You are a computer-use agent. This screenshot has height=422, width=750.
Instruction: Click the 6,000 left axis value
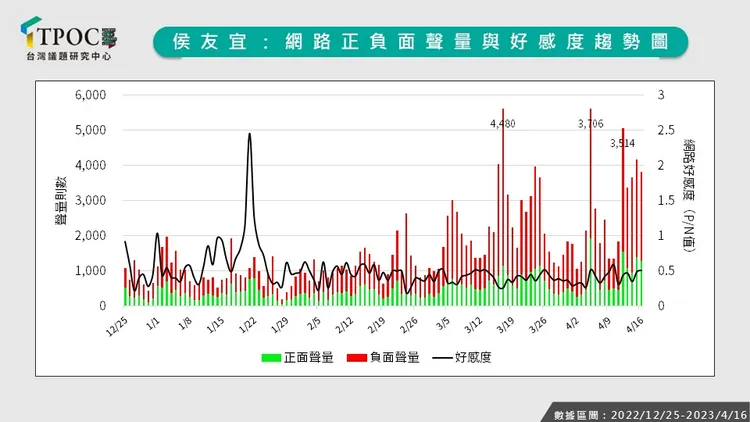(x=90, y=95)
